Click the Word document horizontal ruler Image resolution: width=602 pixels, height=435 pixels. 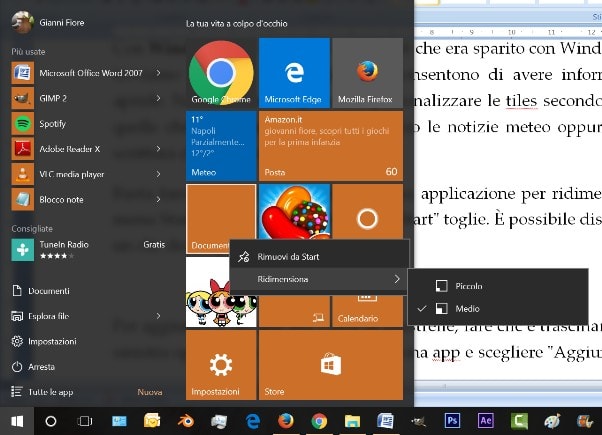coord(508,32)
